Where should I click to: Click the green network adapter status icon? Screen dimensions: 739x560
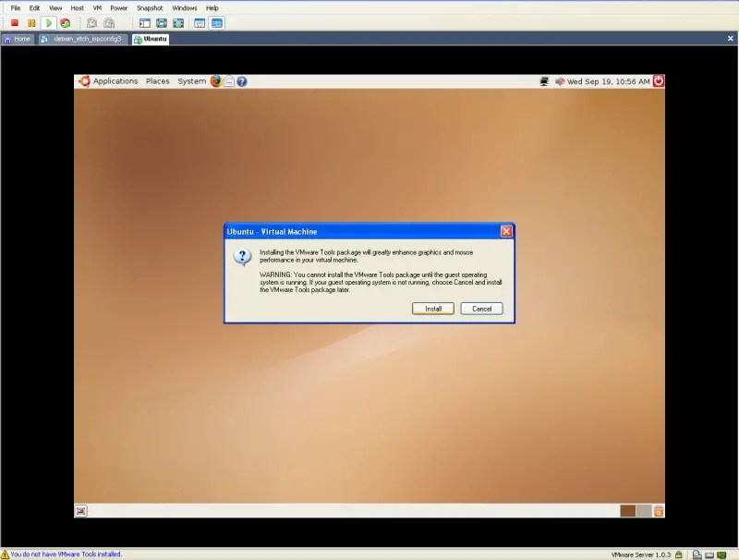(721, 554)
